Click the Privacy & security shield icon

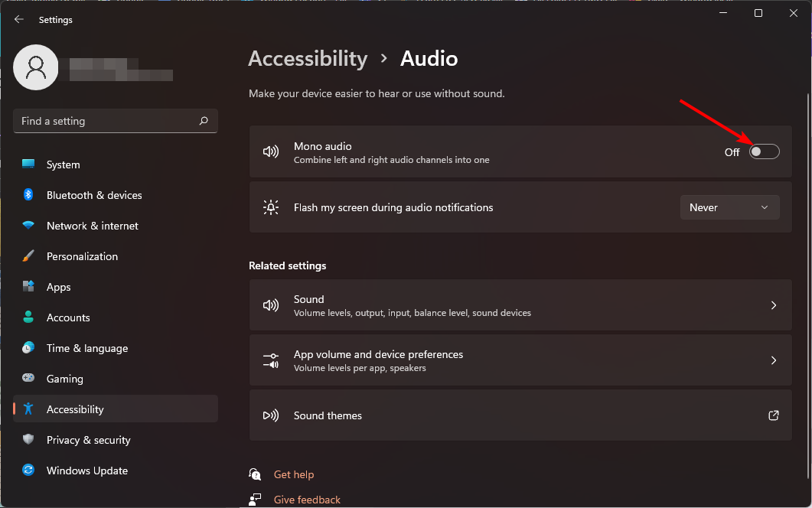pos(28,440)
